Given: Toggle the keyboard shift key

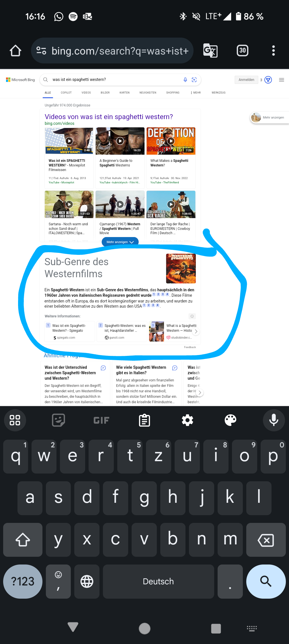Looking at the screenshot, I should (x=23, y=540).
